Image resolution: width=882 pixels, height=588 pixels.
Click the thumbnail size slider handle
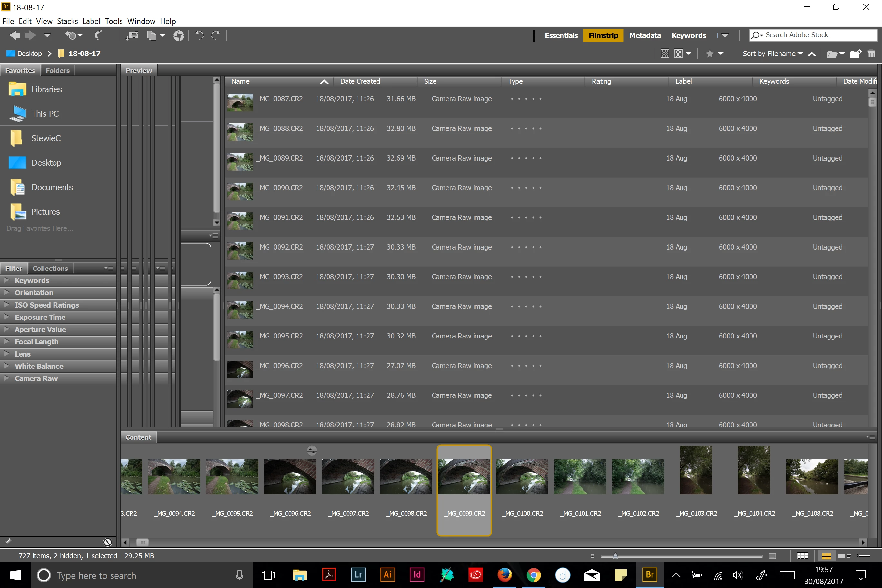coord(615,556)
